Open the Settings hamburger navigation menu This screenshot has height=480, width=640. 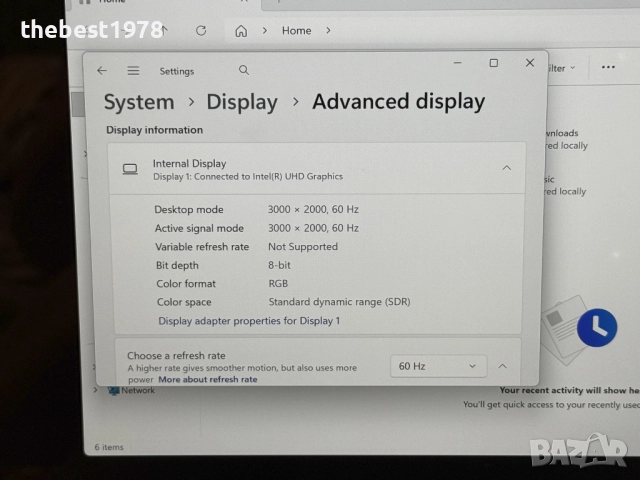pyautogui.click(x=133, y=71)
